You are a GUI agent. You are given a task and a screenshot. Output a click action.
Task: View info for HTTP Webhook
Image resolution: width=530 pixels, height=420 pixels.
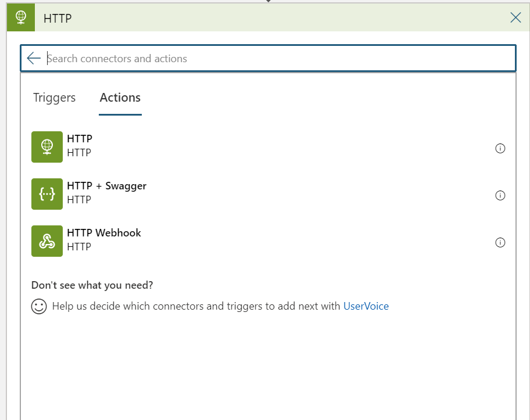tap(500, 242)
